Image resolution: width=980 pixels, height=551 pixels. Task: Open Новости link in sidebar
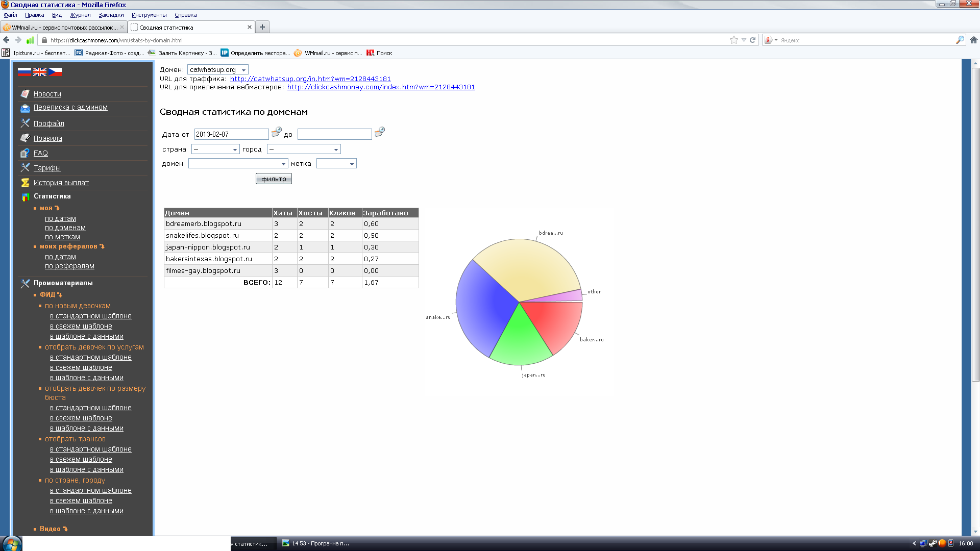pyautogui.click(x=47, y=94)
